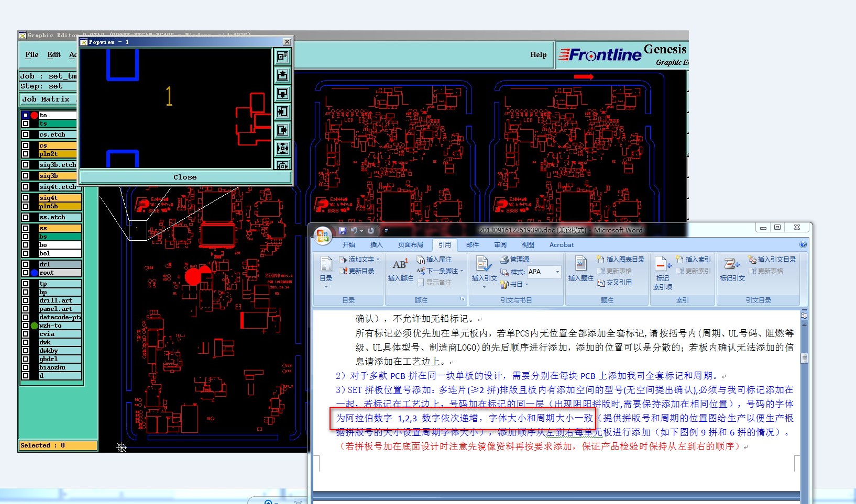Switch to 开始 tab in Word

pyautogui.click(x=349, y=245)
